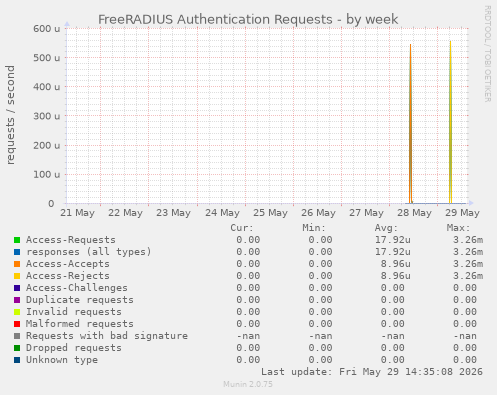Select the Requests with bad signature label
The width and height of the screenshot is (497, 395).
coord(107,336)
